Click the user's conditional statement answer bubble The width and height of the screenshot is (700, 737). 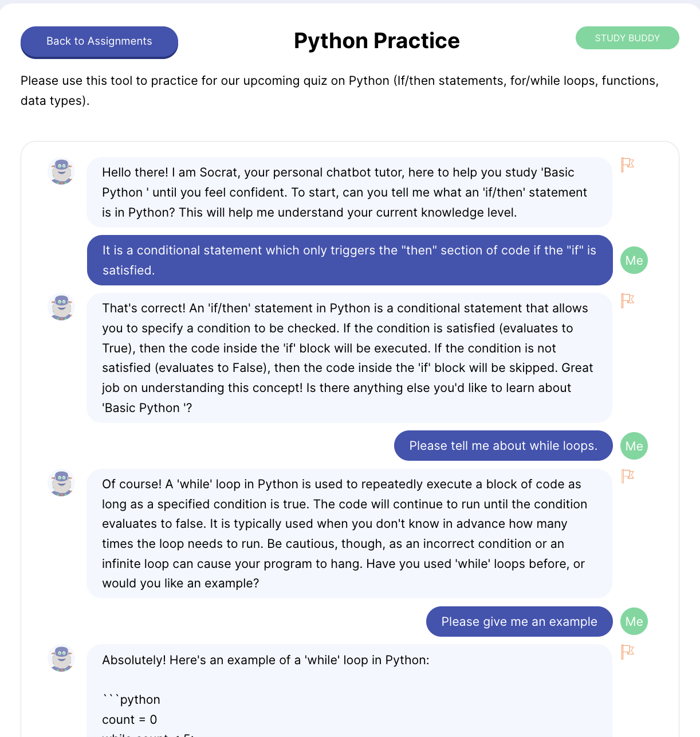[x=349, y=260]
